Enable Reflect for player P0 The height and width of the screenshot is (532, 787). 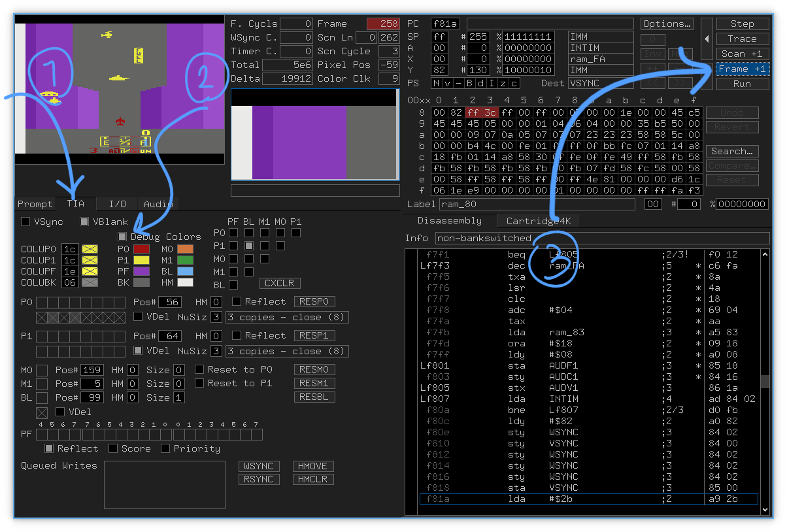[237, 301]
